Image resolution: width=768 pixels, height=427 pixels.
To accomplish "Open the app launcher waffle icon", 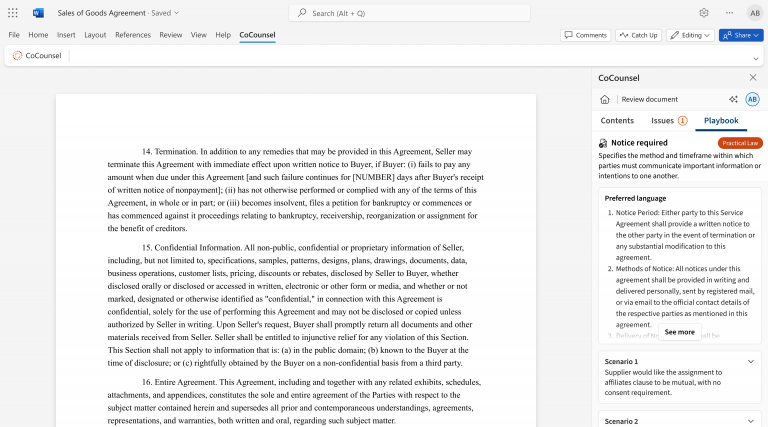I will tap(13, 13).
